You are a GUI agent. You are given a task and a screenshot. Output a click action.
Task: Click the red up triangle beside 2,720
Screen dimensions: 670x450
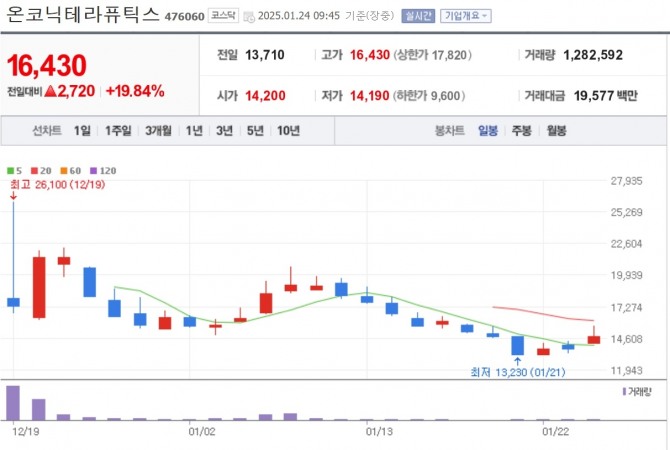point(50,91)
